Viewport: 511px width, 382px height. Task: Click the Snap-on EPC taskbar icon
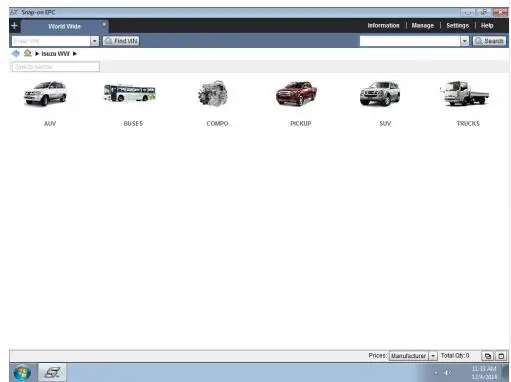(52, 372)
